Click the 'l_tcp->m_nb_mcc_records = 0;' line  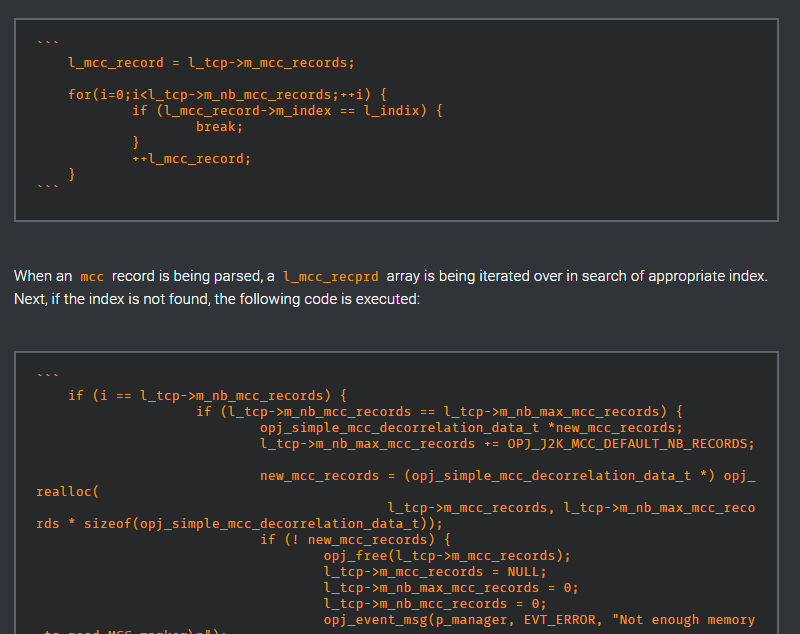coord(435,603)
